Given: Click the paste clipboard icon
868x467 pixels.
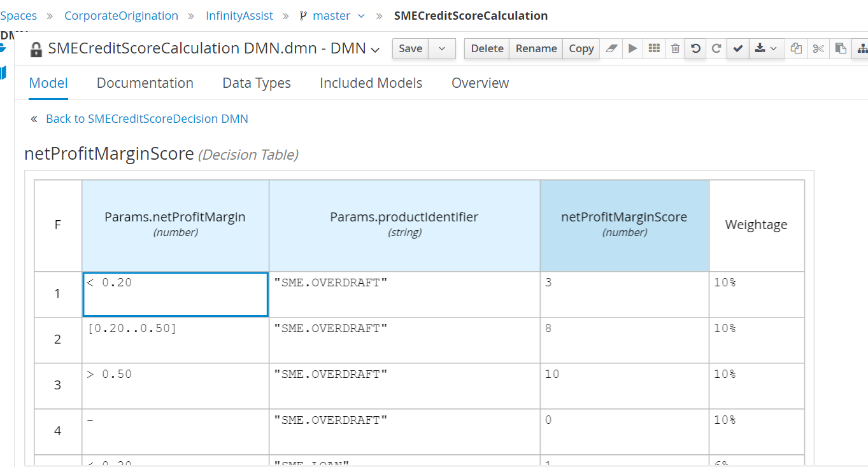Looking at the screenshot, I should pyautogui.click(x=841, y=48).
